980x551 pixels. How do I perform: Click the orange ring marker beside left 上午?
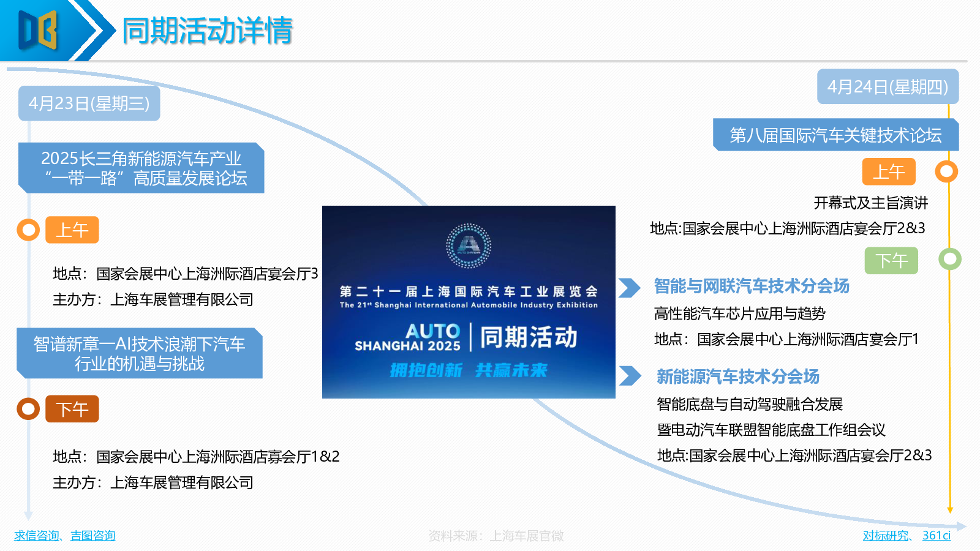pyautogui.click(x=28, y=230)
